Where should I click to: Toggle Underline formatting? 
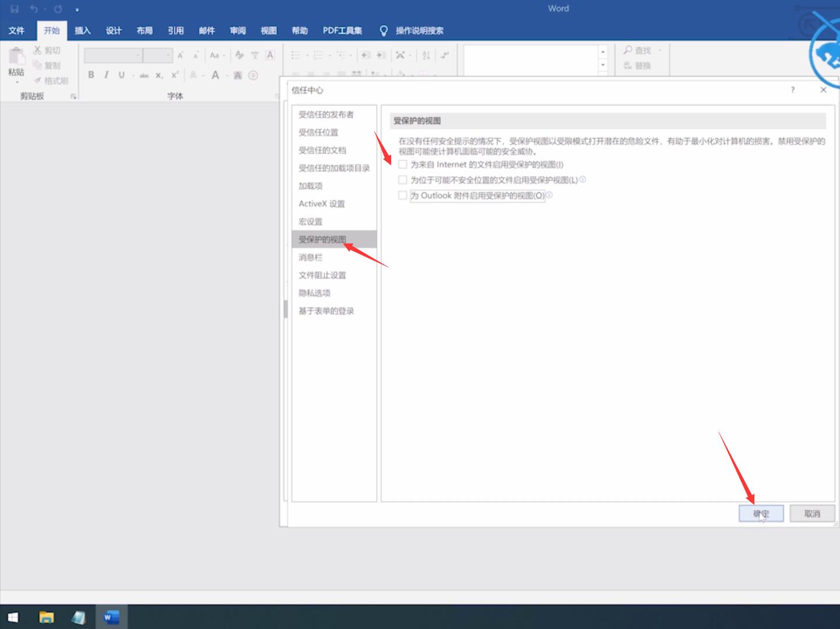[121, 75]
